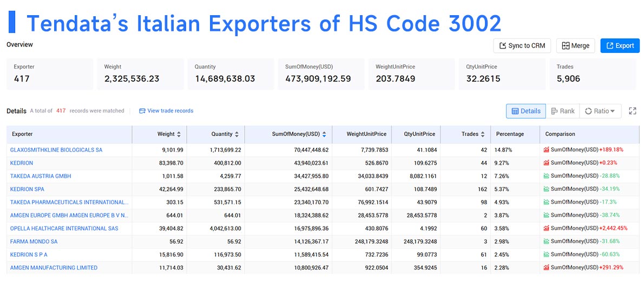
Task: Click the blue Export button
Action: click(x=620, y=45)
